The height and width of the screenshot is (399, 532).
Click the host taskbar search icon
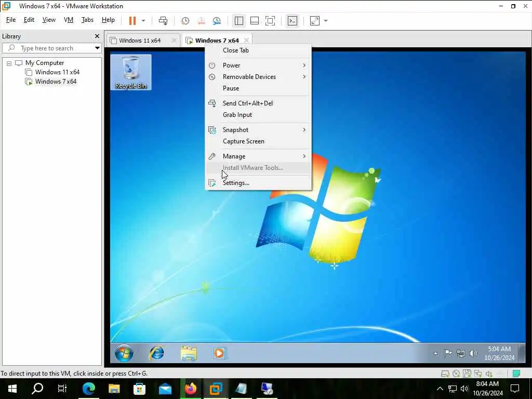point(37,389)
